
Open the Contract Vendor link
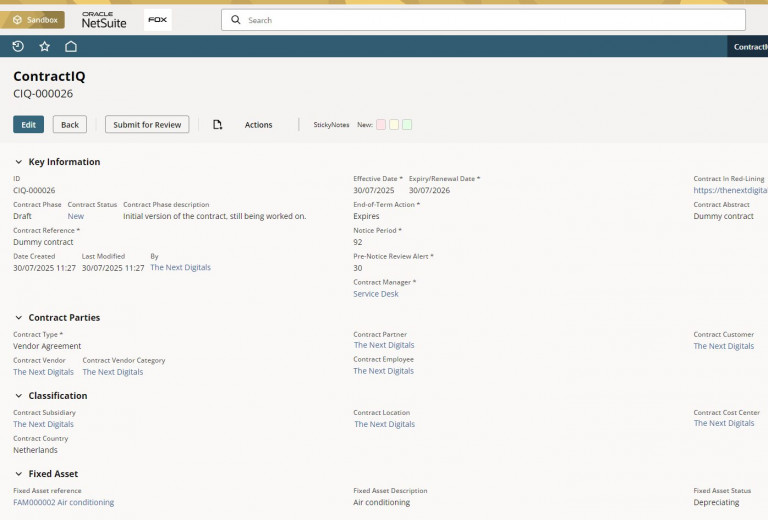click(43, 372)
